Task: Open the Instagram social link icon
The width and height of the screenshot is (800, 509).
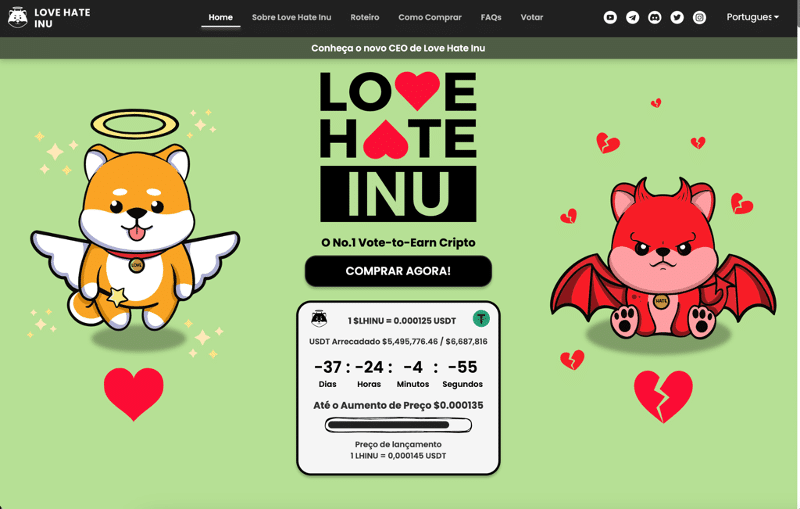Action: pos(699,17)
